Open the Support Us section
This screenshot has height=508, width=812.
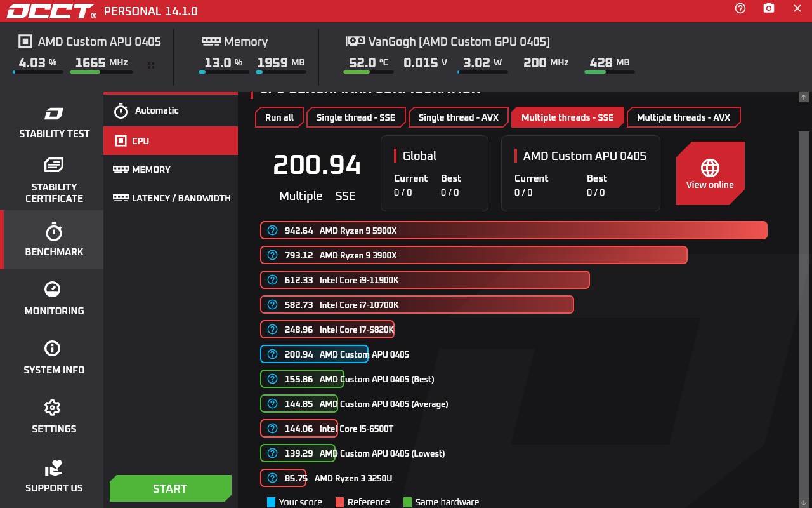pyautogui.click(x=54, y=476)
